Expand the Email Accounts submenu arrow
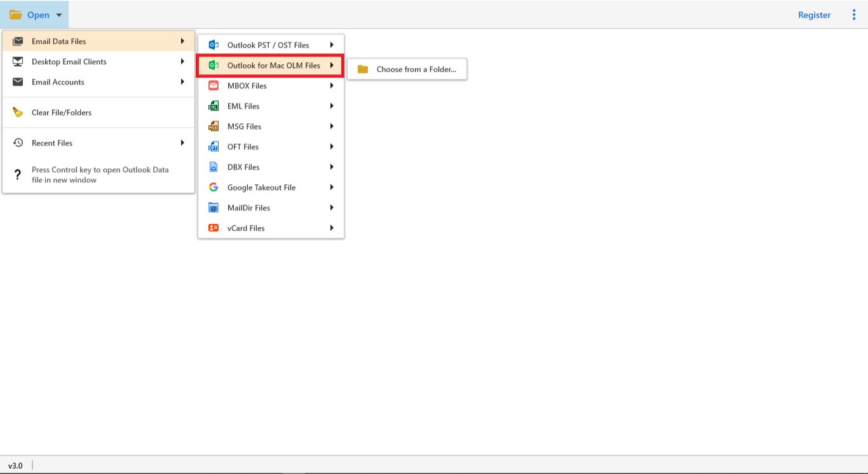 click(182, 82)
